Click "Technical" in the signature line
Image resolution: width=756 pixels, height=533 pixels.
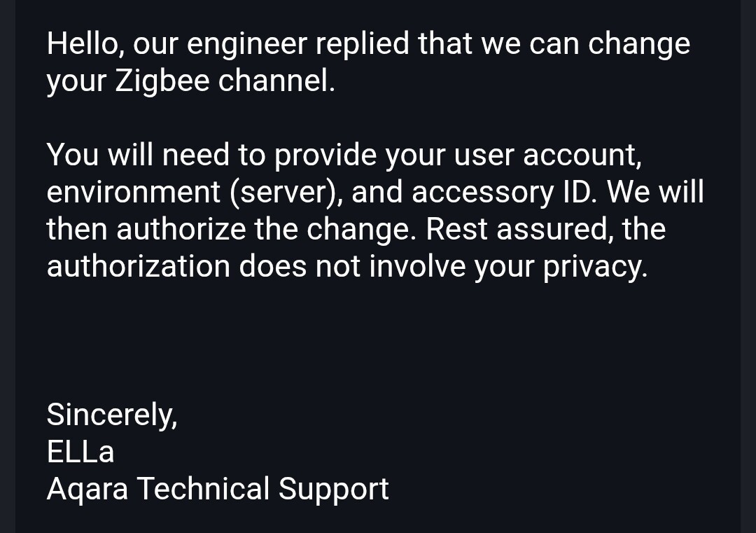click(x=203, y=488)
